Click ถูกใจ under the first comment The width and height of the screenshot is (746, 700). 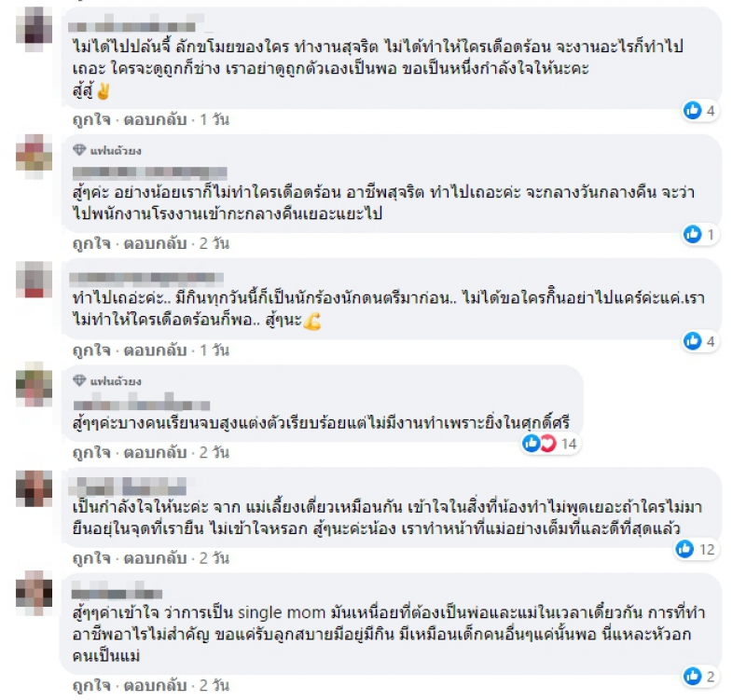coord(91,119)
